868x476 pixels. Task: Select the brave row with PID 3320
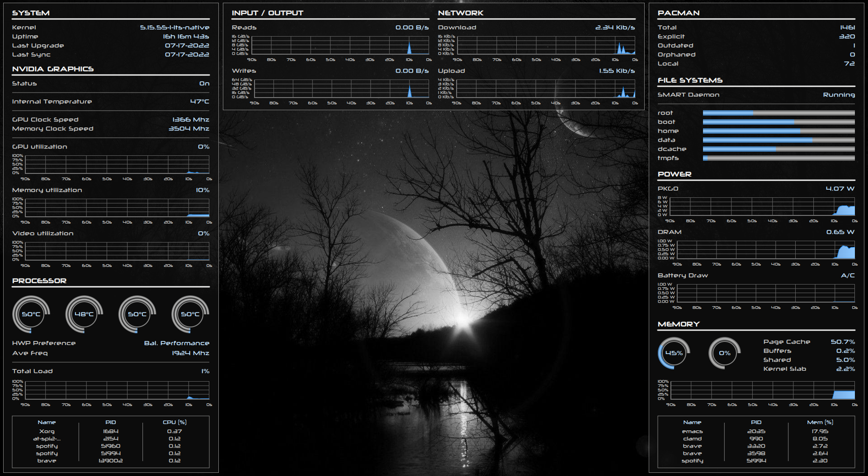tap(756, 446)
